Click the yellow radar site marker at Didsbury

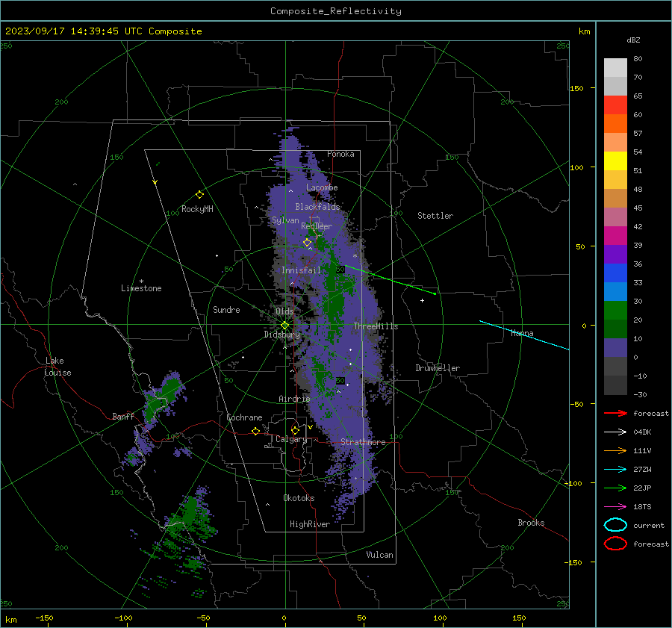284,326
